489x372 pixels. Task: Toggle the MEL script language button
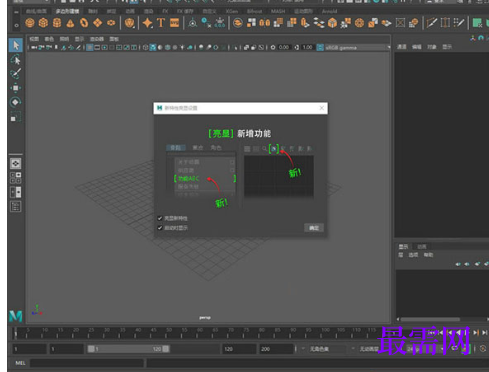tap(20, 363)
